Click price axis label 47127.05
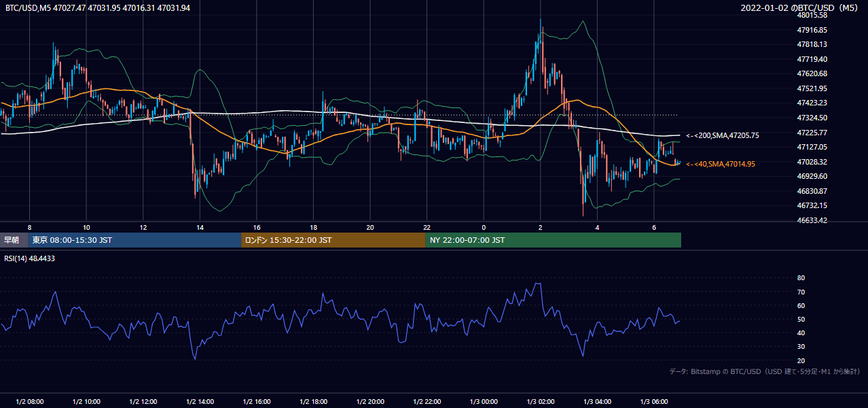The height and width of the screenshot is (408, 868). [812, 147]
